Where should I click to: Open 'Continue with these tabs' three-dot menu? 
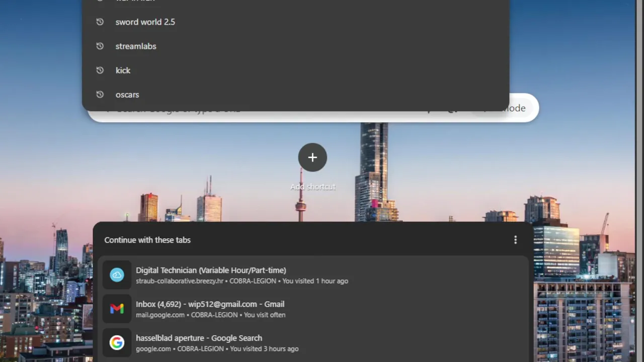tap(515, 240)
